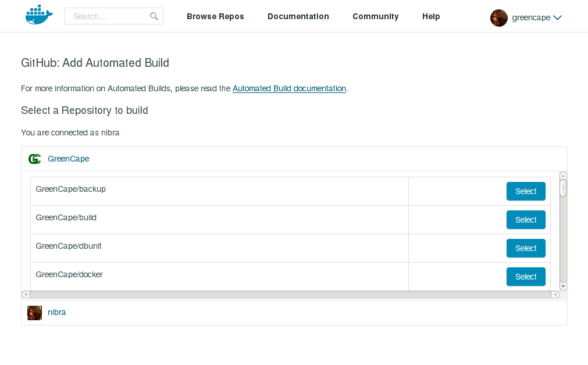Open the Documentation menu item
This screenshot has width=588, height=365.
click(x=298, y=16)
